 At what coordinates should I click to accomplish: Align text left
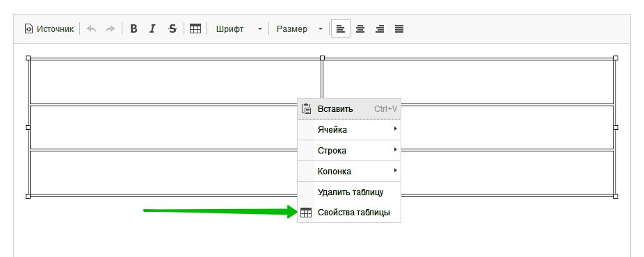(x=341, y=29)
